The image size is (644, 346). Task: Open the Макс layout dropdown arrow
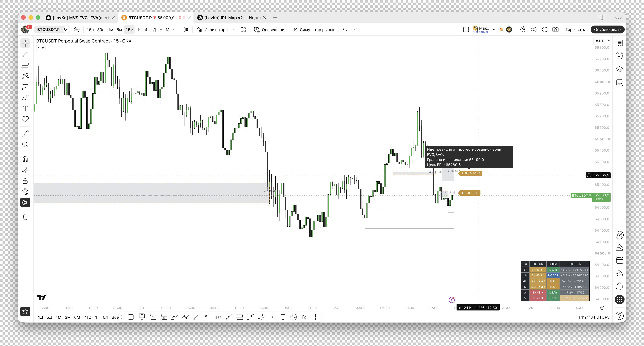click(494, 29)
